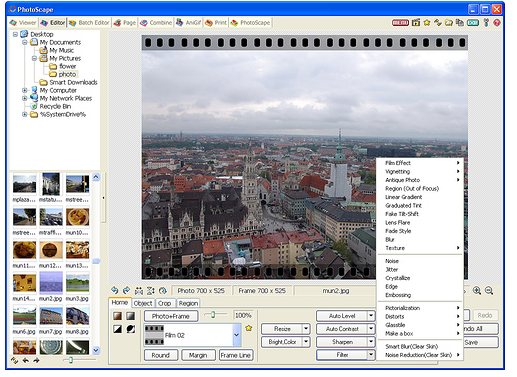Click the red help icon in top toolbar
This screenshot has height=377, width=517.
[497, 23]
